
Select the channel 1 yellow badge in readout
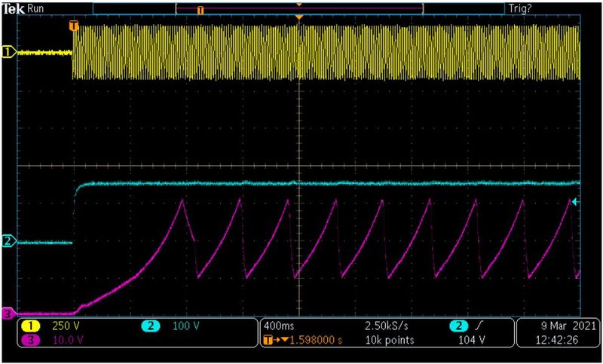pyautogui.click(x=30, y=326)
